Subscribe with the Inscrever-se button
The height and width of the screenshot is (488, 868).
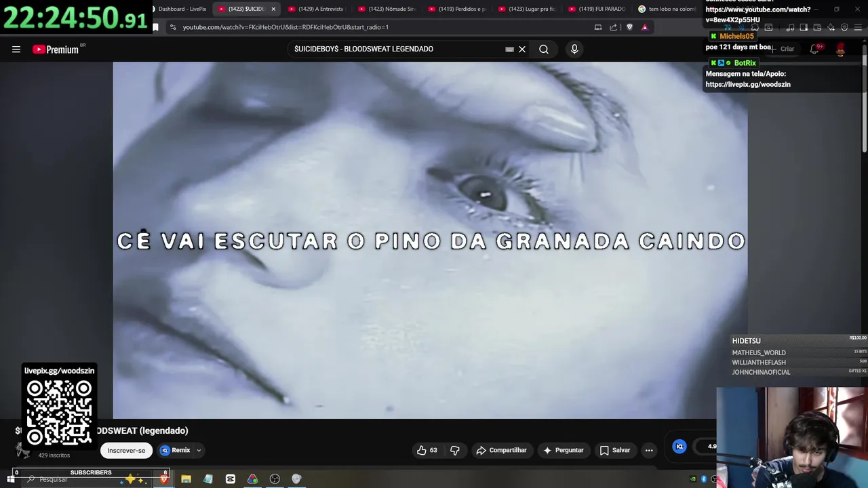coord(126,450)
